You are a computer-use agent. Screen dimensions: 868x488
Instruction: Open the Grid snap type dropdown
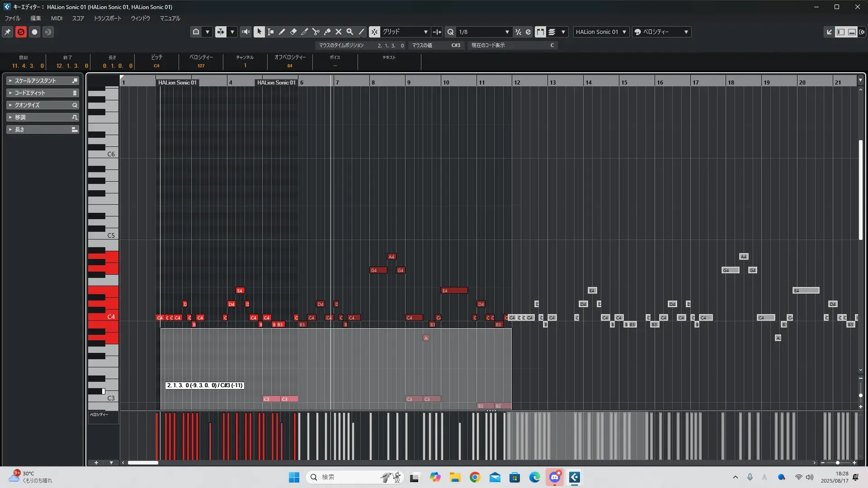click(x=406, y=32)
